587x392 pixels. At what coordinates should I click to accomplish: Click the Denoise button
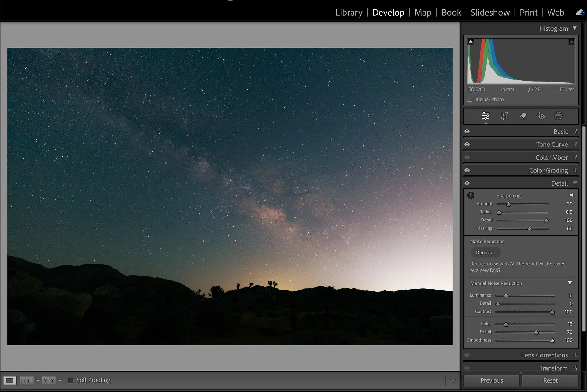(x=485, y=253)
